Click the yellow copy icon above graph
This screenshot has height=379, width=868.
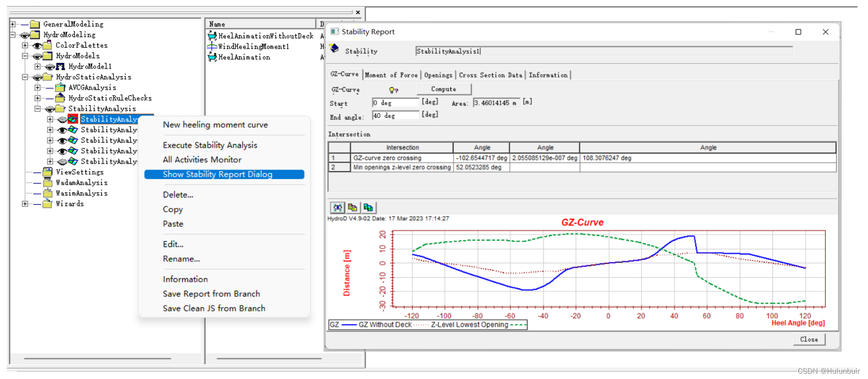[353, 207]
